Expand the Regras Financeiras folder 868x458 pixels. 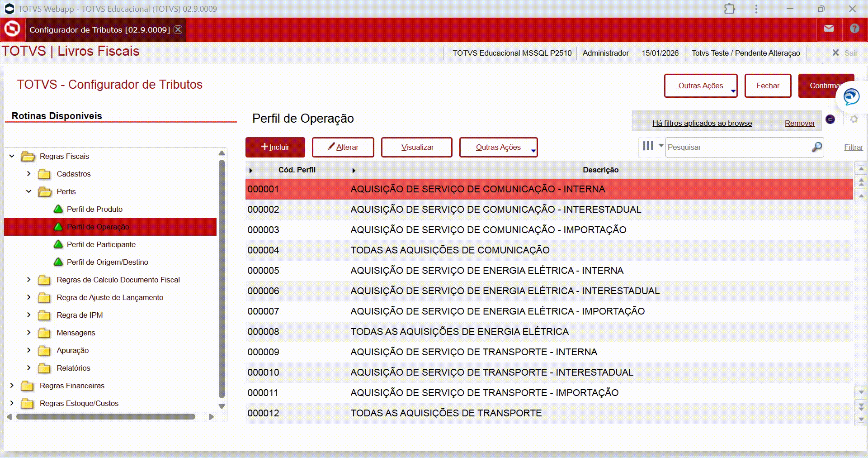click(x=12, y=386)
